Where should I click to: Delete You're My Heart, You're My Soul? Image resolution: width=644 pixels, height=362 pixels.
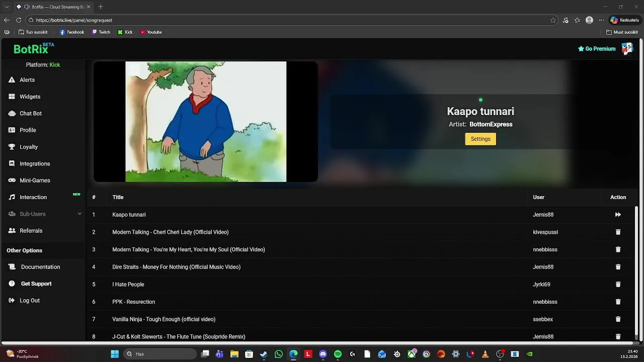(x=618, y=249)
